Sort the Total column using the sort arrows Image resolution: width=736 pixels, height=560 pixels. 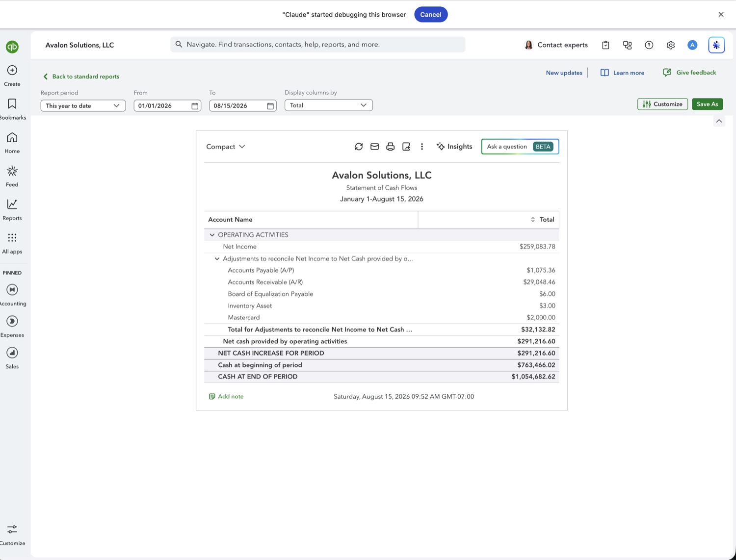pyautogui.click(x=533, y=220)
